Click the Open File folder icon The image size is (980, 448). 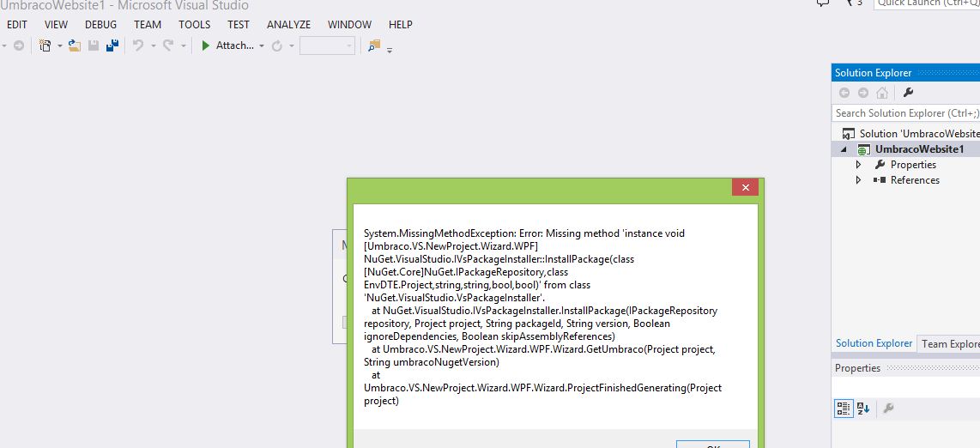tap(75, 45)
